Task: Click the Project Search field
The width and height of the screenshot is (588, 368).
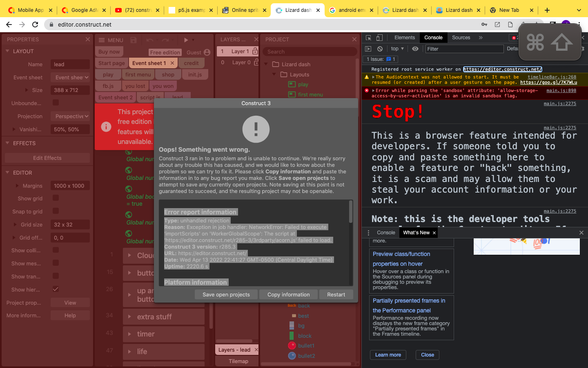Action: (x=310, y=52)
